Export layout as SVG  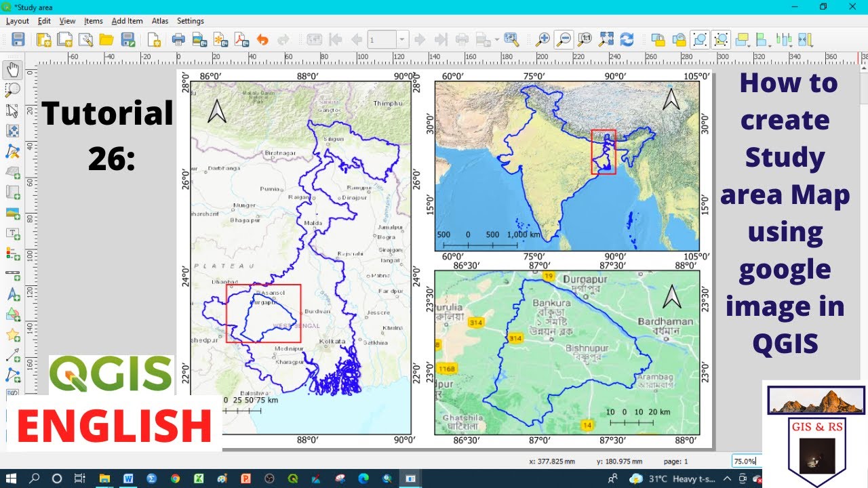coord(220,39)
